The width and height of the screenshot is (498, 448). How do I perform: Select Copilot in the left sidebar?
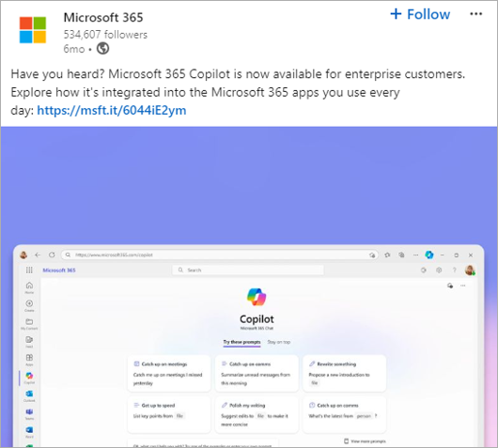[x=29, y=378]
